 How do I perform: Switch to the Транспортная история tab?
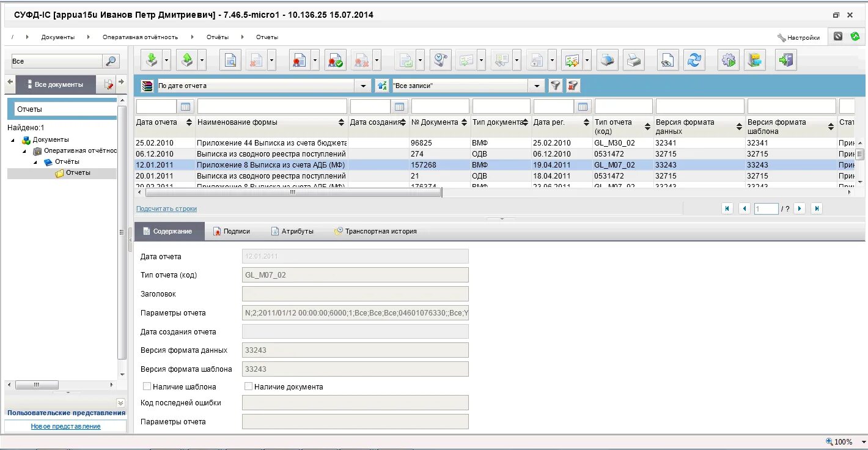tap(375, 231)
